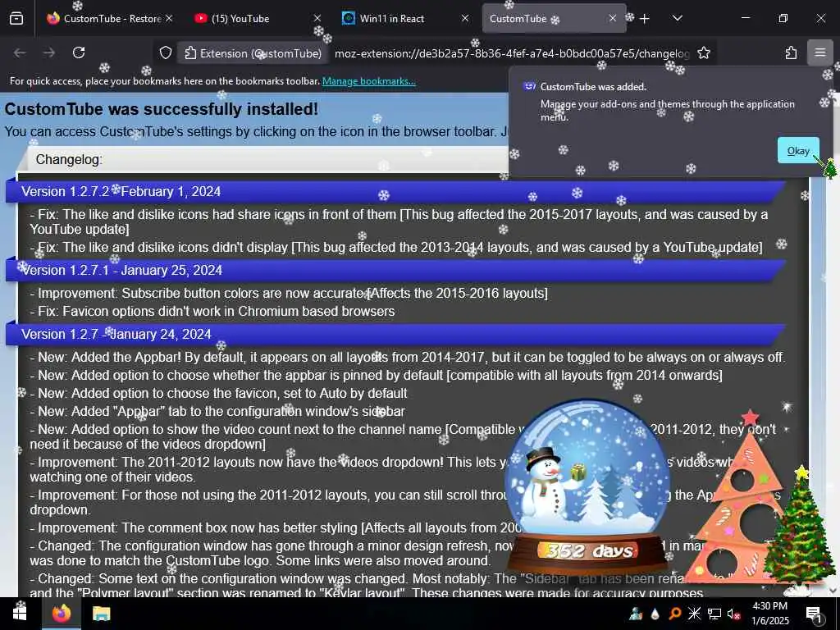Click the water drop tray icon
The width and height of the screenshot is (840, 630).
(x=655, y=614)
